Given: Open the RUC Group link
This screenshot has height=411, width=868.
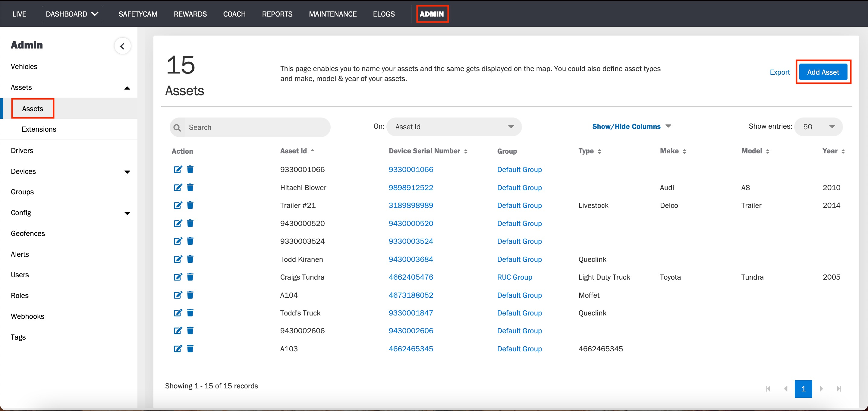Looking at the screenshot, I should coord(514,277).
